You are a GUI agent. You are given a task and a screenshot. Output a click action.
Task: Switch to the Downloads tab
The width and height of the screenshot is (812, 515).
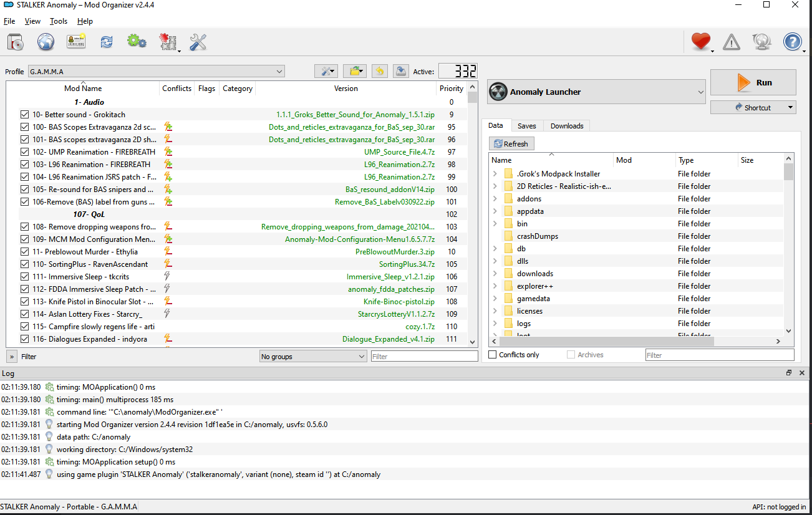point(567,126)
